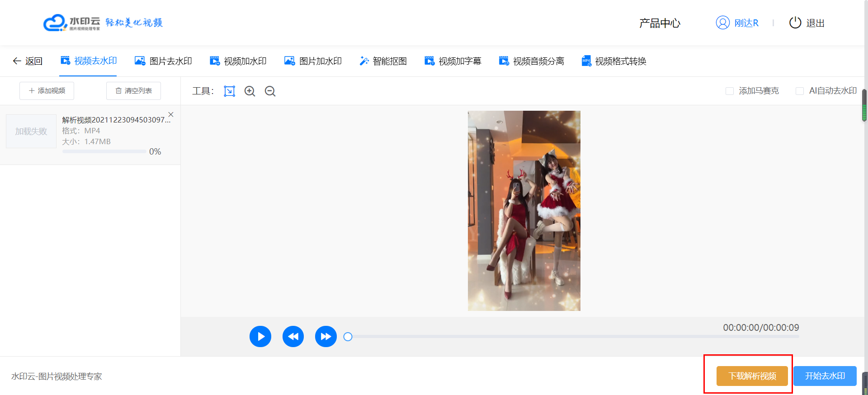Select the watermark region selection tool
This screenshot has width=868, height=395.
(x=230, y=91)
